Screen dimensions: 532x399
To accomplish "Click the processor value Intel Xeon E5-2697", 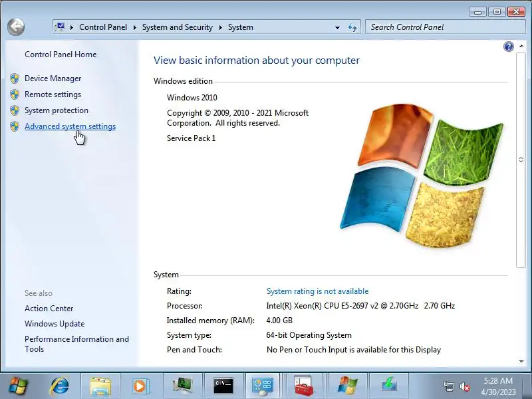I will point(360,306).
